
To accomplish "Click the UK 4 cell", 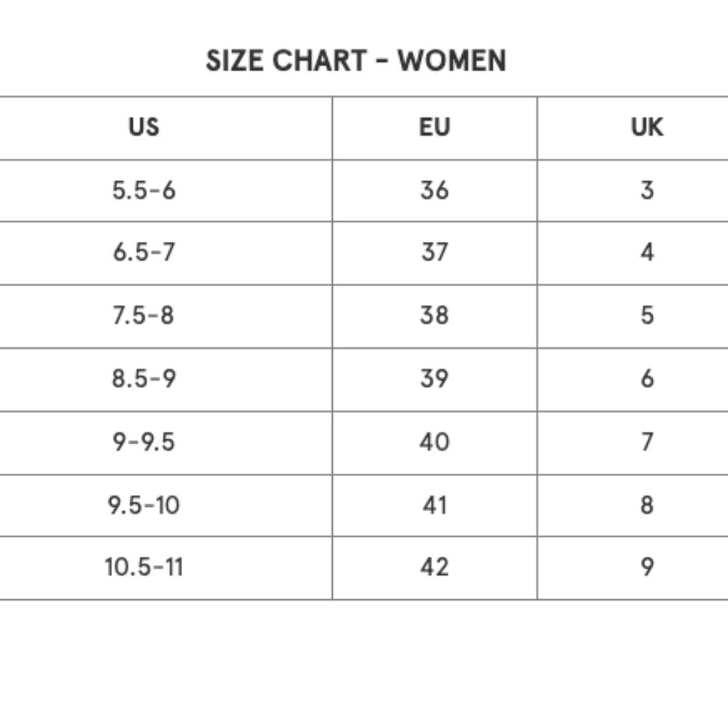I will point(646,253).
